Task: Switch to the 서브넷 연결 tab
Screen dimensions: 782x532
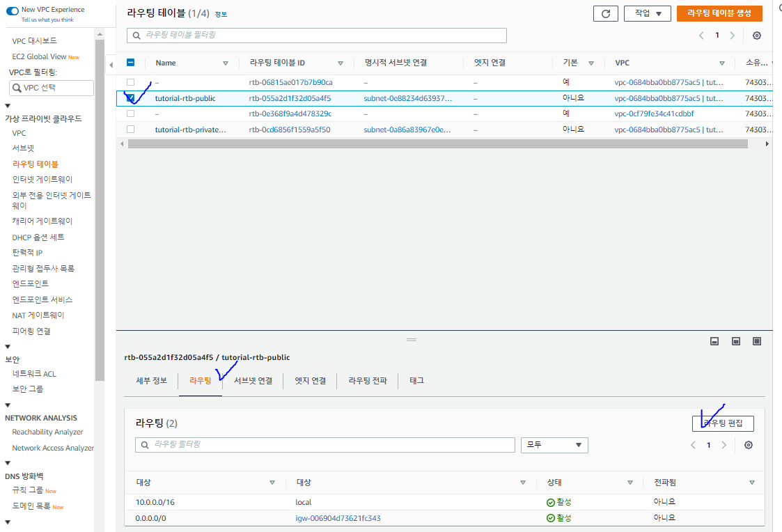Action: [253, 380]
